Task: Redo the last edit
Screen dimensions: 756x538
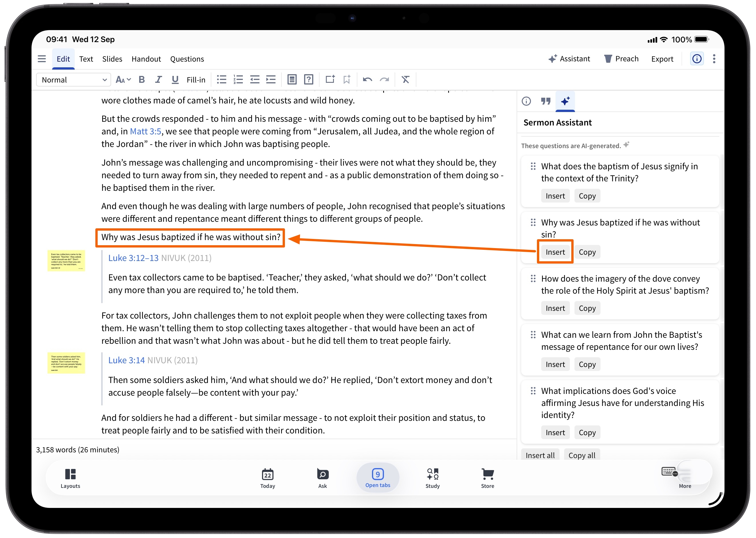Action: 384,80
